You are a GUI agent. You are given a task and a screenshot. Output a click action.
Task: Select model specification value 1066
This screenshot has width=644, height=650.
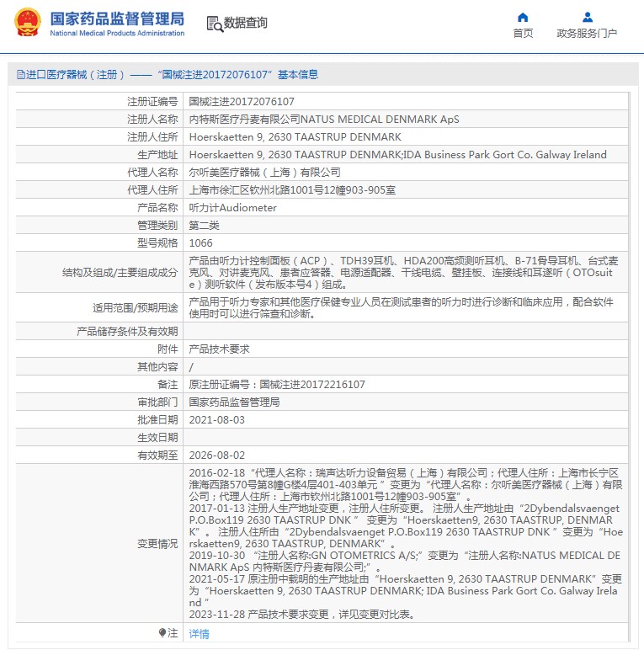(x=200, y=243)
